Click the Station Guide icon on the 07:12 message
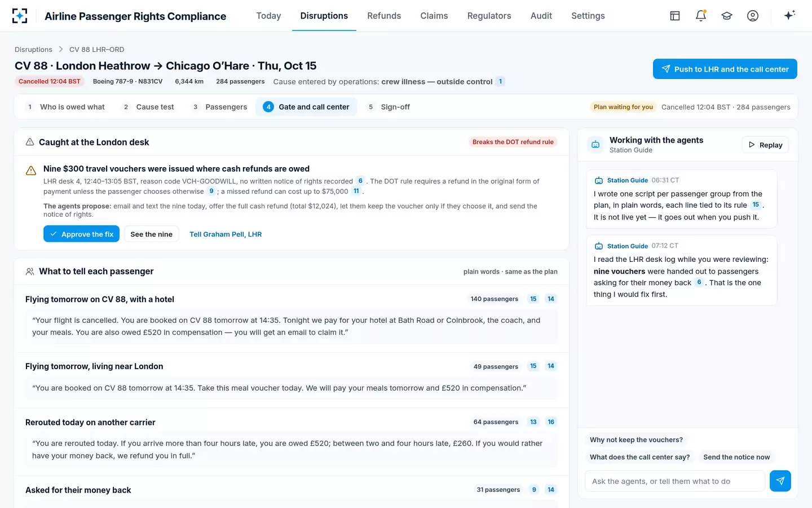This screenshot has height=508, width=812. pos(599,246)
